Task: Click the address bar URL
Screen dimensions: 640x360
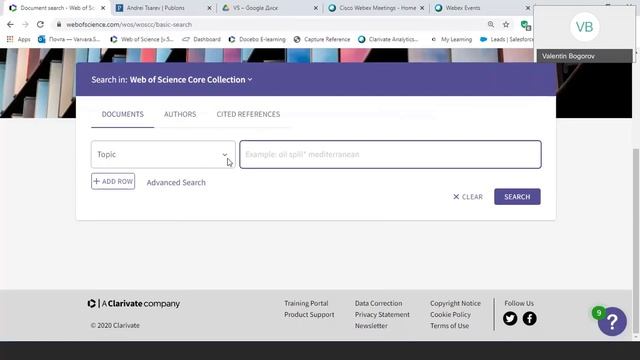Action: pos(129,24)
